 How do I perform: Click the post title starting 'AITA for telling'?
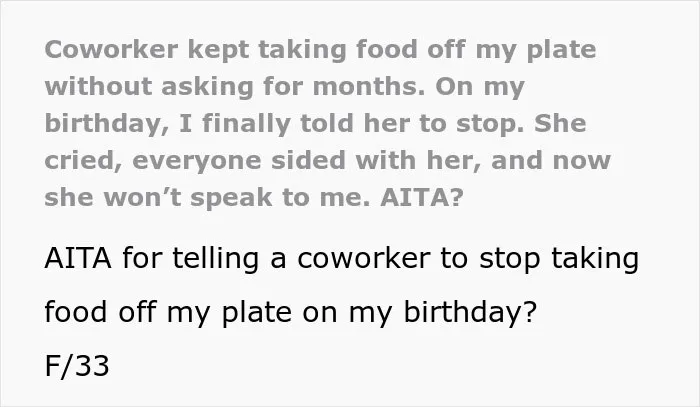[x=342, y=285]
